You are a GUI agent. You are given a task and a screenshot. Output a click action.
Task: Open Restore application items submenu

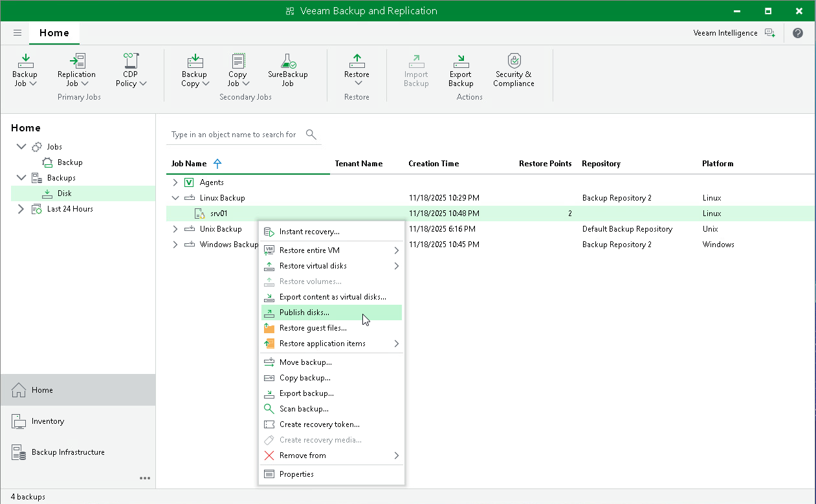[x=316, y=344]
